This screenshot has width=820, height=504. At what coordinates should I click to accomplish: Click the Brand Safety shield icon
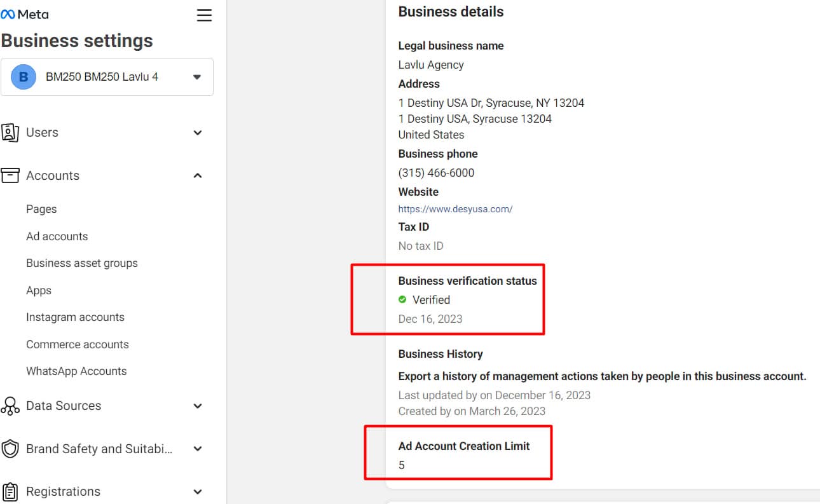pos(10,449)
